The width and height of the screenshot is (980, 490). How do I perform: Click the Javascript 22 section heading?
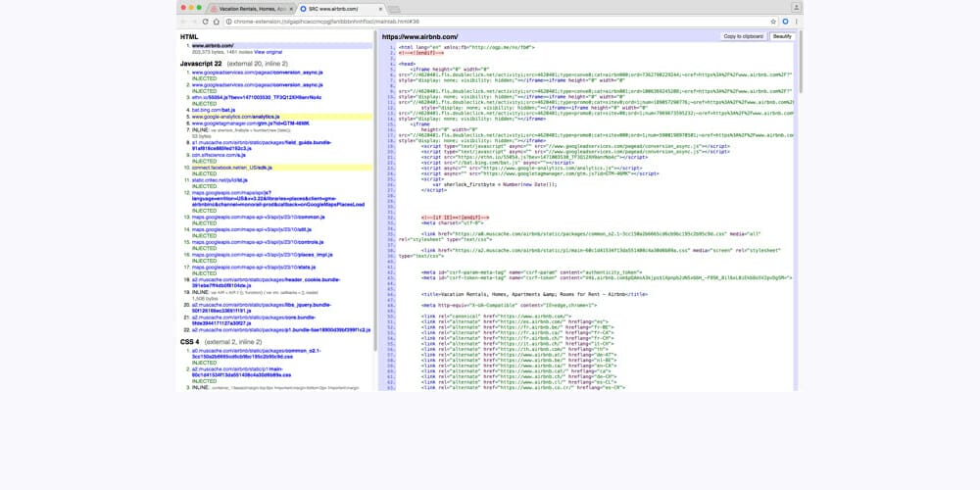point(201,64)
